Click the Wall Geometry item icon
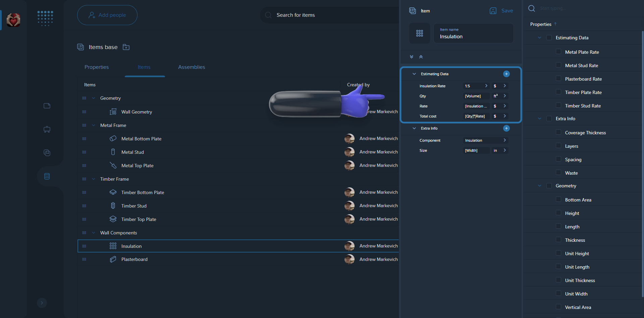The image size is (644, 318). pyautogui.click(x=113, y=111)
